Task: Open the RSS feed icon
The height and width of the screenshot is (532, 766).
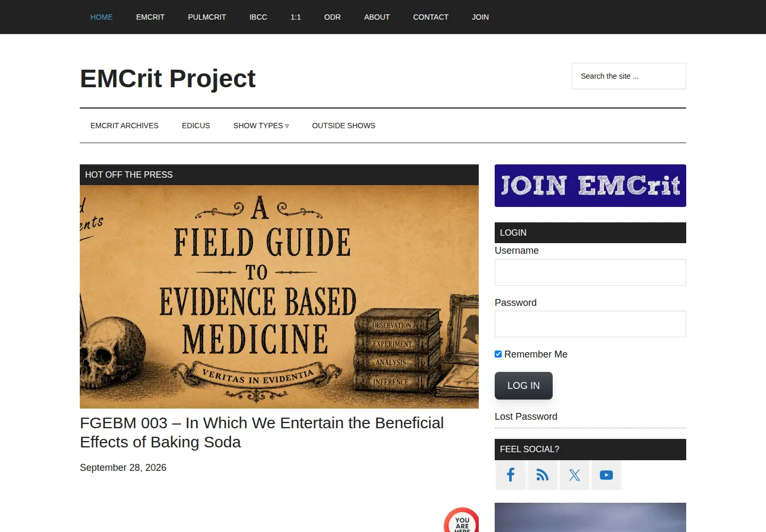Action: (543, 475)
